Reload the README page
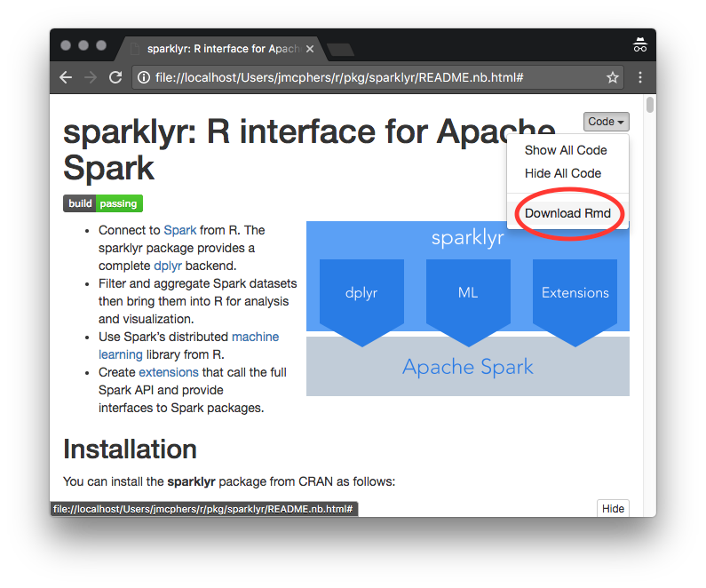Image resolution: width=706 pixels, height=588 pixels. point(115,78)
